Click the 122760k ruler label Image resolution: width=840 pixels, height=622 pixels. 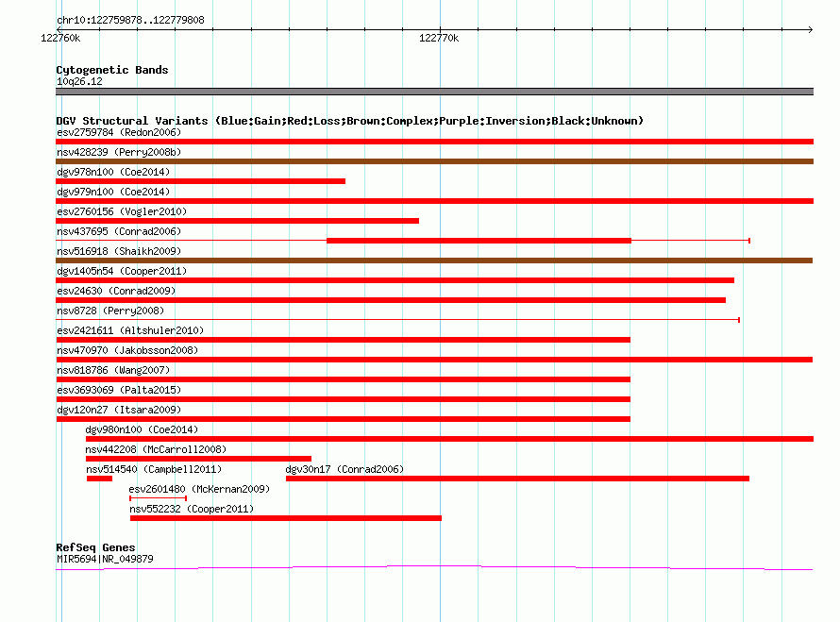tap(60, 38)
